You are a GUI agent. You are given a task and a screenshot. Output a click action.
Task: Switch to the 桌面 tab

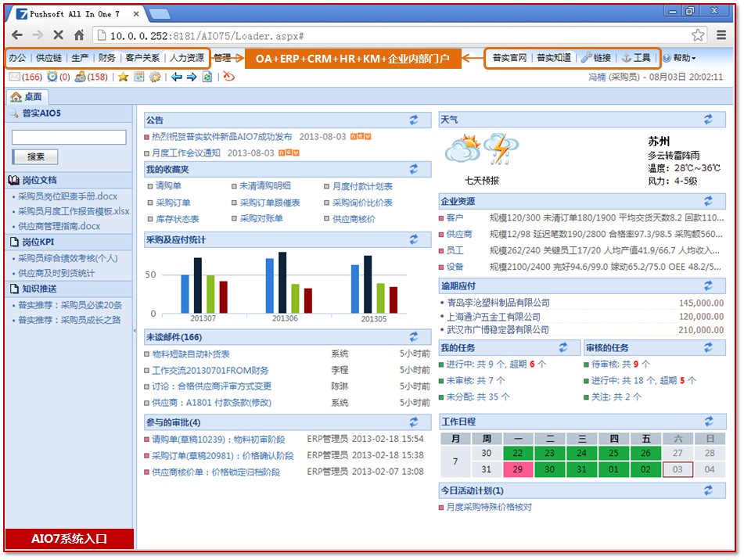[x=27, y=97]
